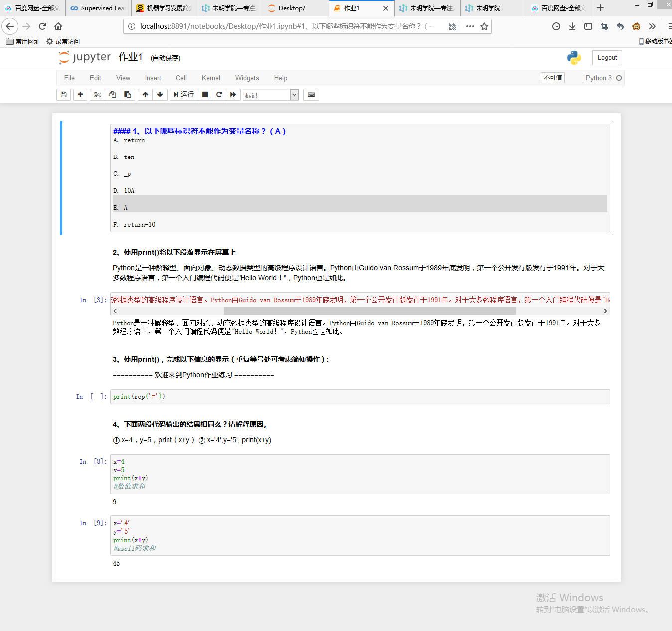Image resolution: width=672 pixels, height=631 pixels.
Task: Click the Python 3 kernel status circle
Action: pyautogui.click(x=619, y=78)
